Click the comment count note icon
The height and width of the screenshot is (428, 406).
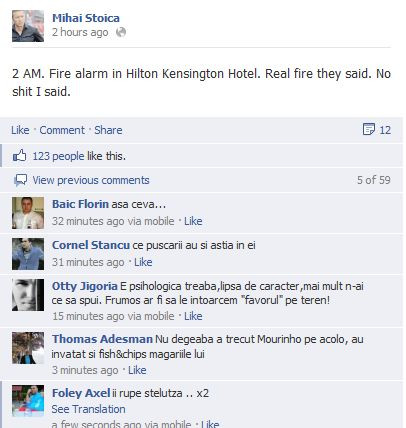[x=369, y=129]
